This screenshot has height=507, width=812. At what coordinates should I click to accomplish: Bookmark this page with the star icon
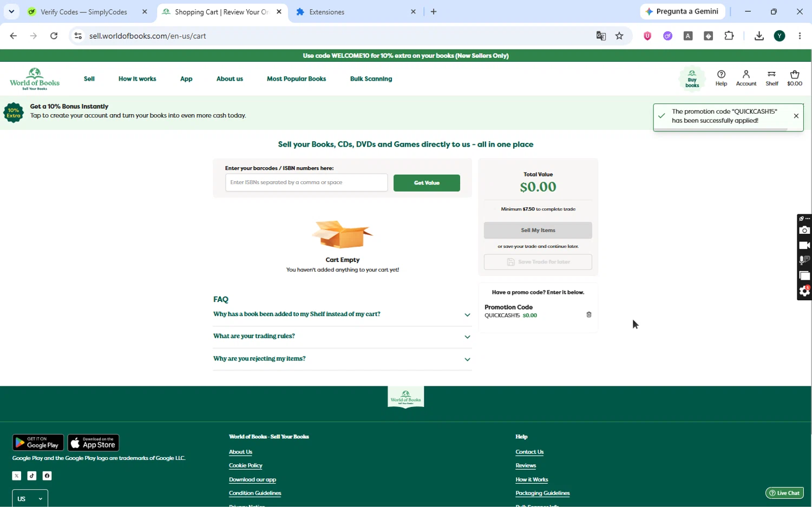619,36
